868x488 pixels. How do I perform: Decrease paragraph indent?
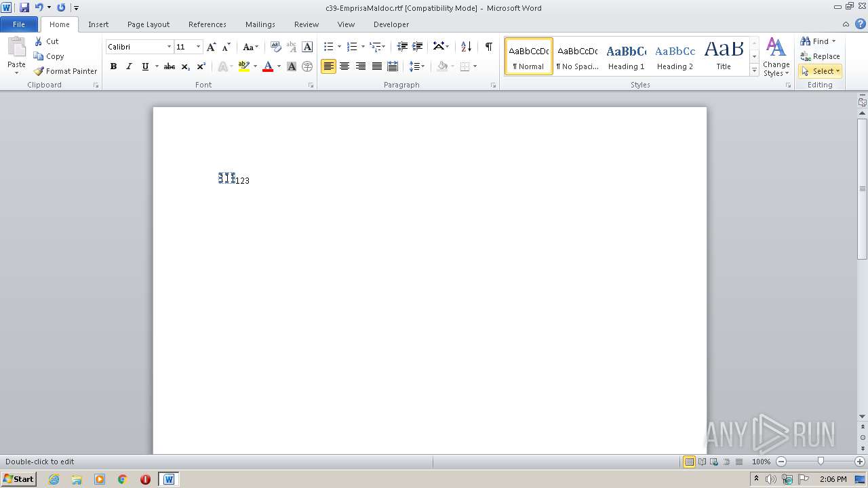point(402,47)
